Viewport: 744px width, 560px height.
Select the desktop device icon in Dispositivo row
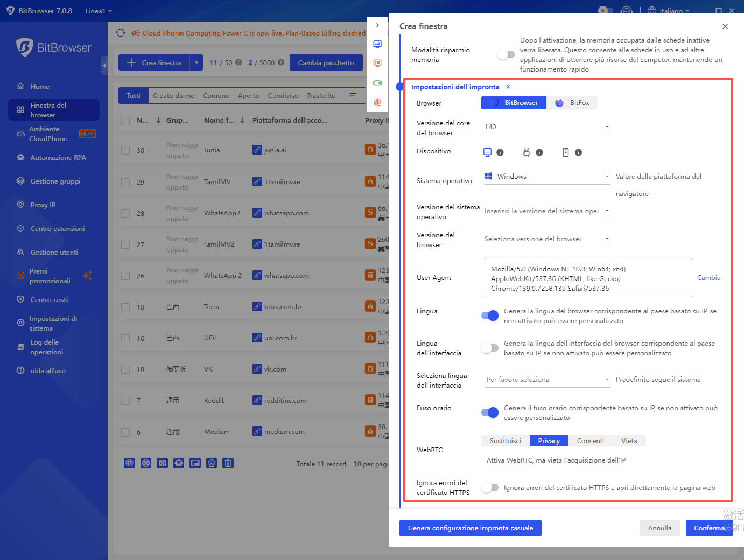(487, 152)
